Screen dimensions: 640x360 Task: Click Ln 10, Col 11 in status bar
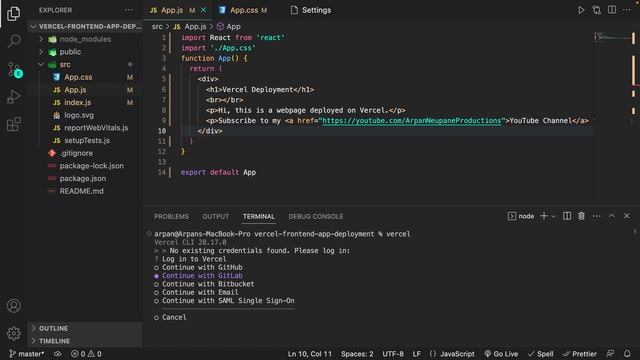point(310,354)
